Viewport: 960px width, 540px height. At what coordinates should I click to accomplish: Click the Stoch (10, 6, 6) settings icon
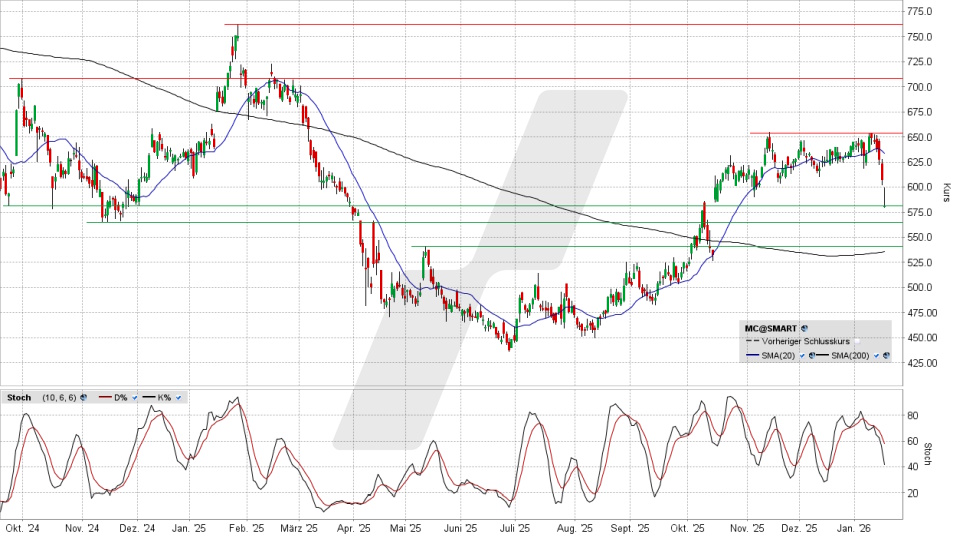84,398
